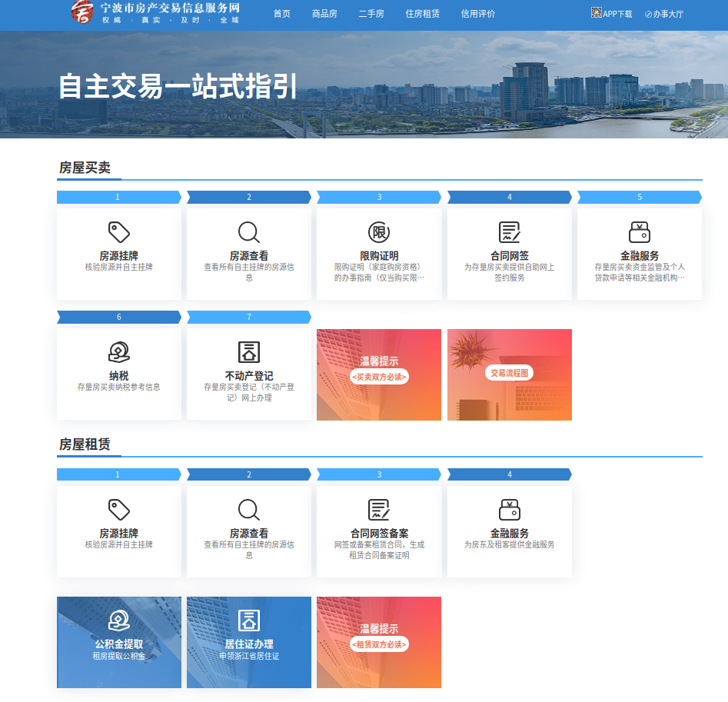This screenshot has width=728, height=702.
Task: Open 信用评价 from the navigation bar
Action: [x=477, y=14]
